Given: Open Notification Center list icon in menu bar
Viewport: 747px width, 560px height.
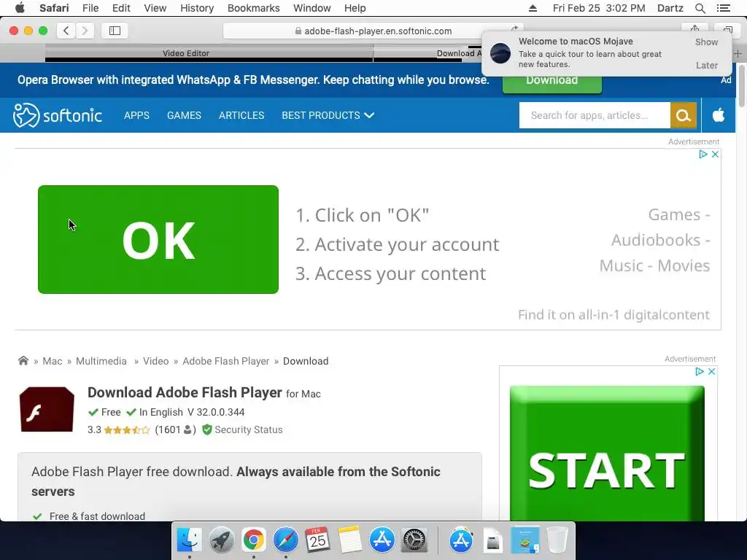Looking at the screenshot, I should point(723,8).
